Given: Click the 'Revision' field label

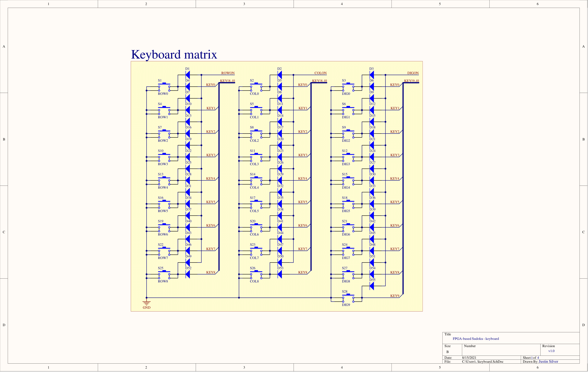Looking at the screenshot, I should click(548, 346).
